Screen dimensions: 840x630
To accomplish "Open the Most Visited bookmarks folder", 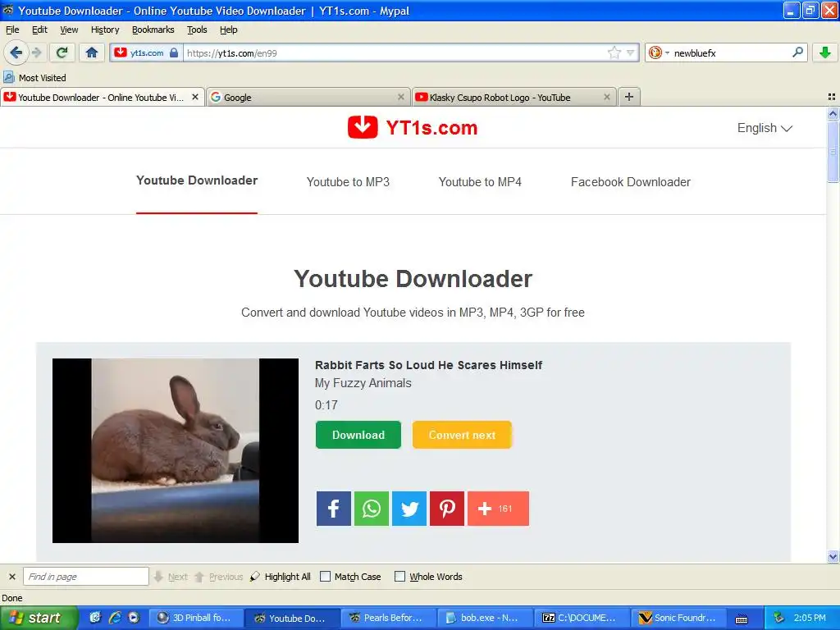I will point(34,78).
